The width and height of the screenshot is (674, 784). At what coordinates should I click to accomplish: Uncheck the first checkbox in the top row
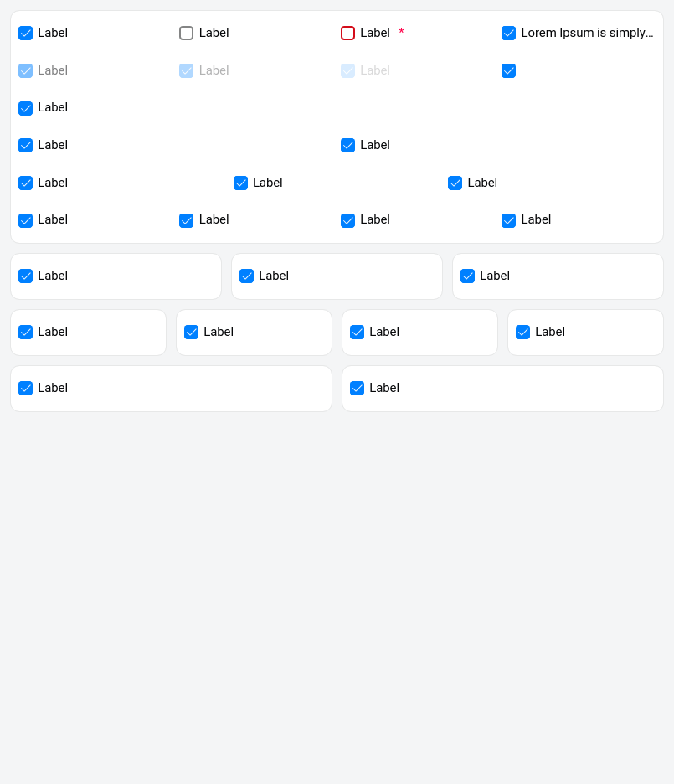(25, 34)
